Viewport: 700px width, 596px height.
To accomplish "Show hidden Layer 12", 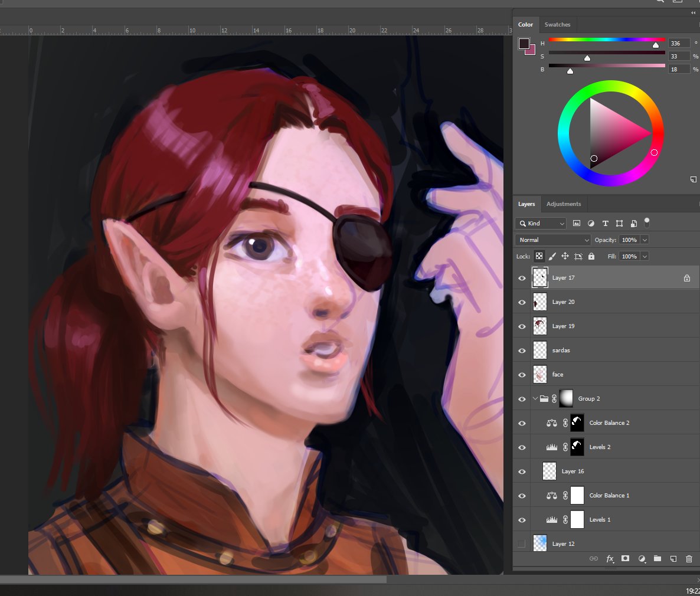I will pyautogui.click(x=521, y=543).
